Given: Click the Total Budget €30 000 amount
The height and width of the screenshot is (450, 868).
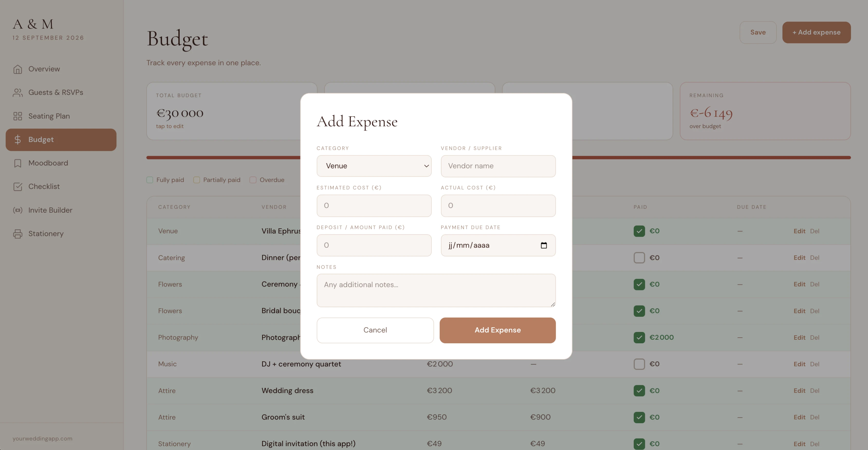Looking at the screenshot, I should (x=180, y=113).
